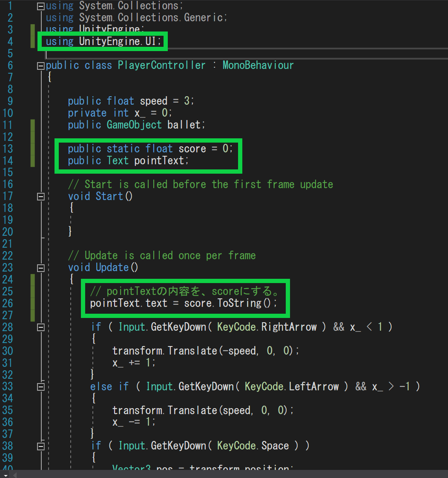Collapse the RightArrow if-block fold toggle

(x=41, y=327)
